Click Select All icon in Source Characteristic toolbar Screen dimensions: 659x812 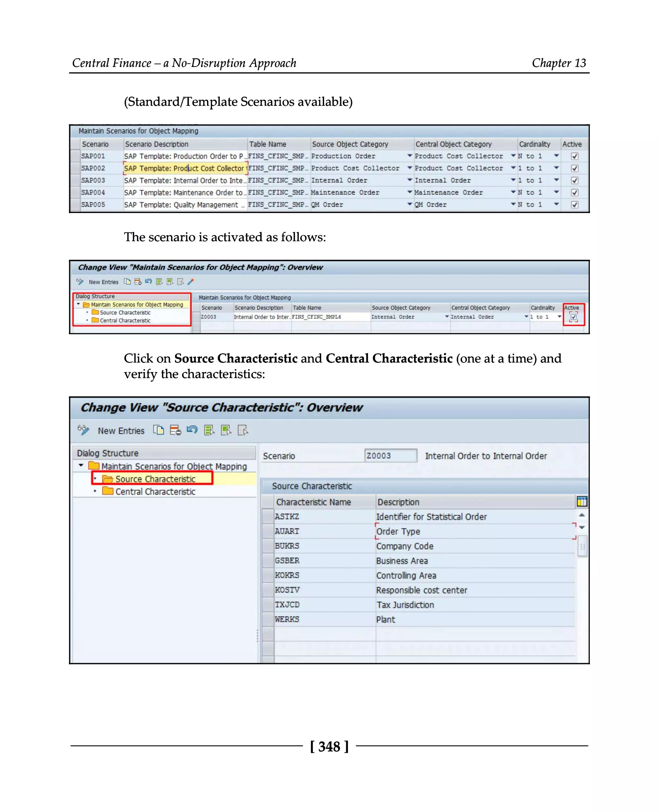pyautogui.click(x=209, y=430)
